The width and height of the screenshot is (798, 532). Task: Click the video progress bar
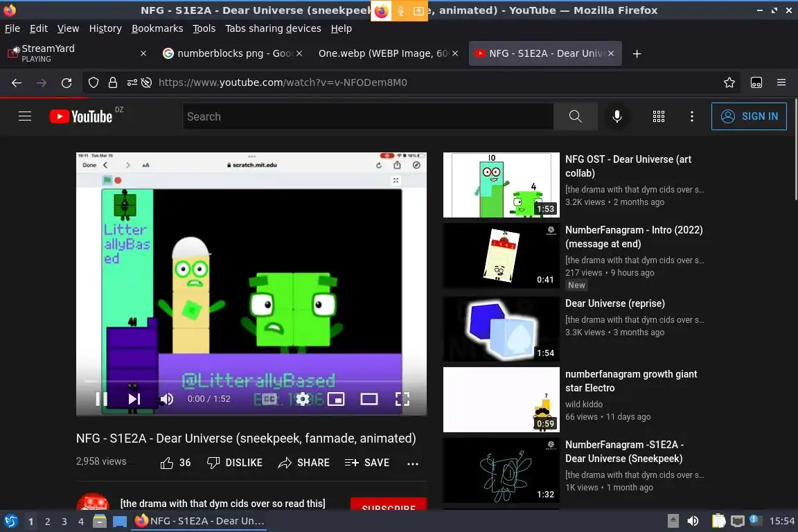pos(251,381)
